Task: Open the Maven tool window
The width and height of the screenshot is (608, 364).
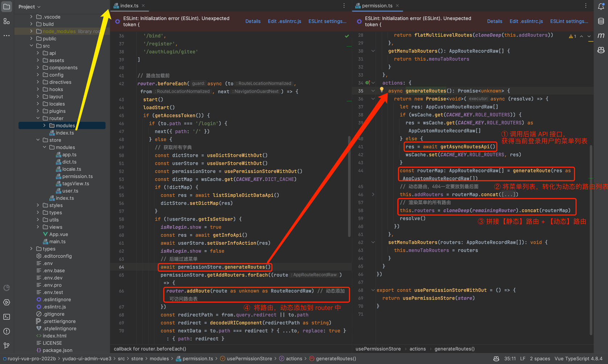Action: (601, 36)
